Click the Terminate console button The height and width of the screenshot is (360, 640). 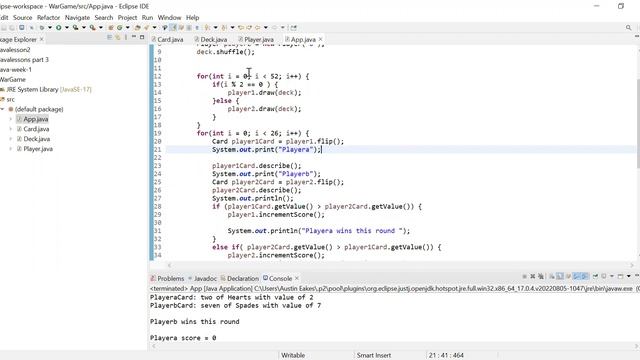[x=524, y=276]
